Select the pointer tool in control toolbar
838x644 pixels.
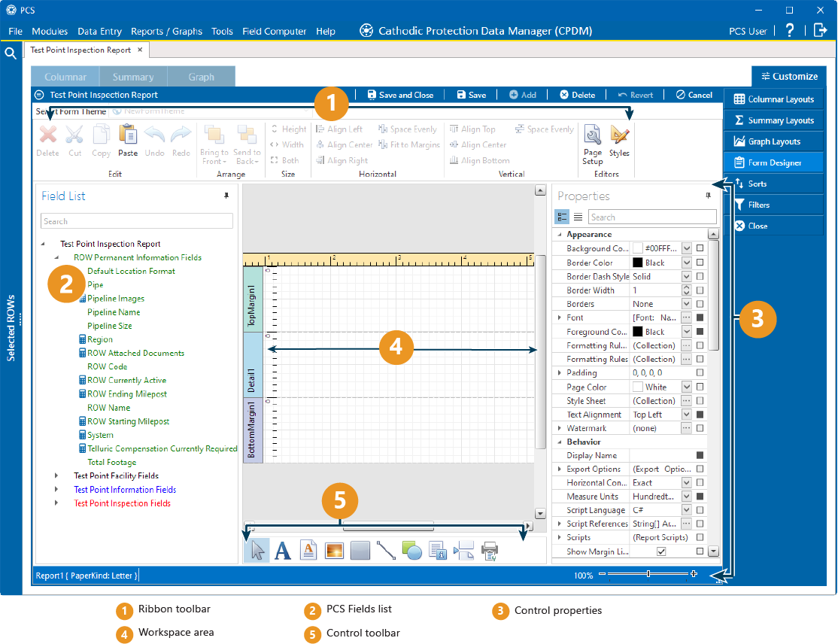coord(257,551)
